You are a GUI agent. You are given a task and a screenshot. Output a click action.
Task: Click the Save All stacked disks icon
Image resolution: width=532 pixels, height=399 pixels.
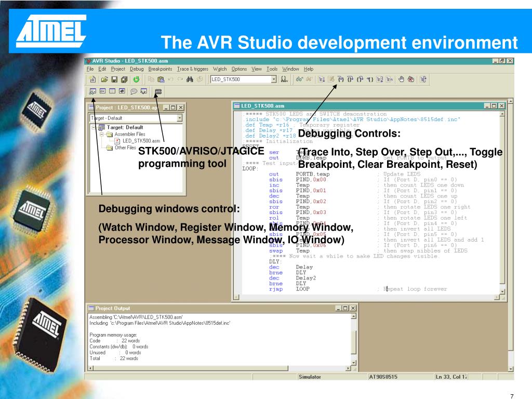click(x=124, y=79)
